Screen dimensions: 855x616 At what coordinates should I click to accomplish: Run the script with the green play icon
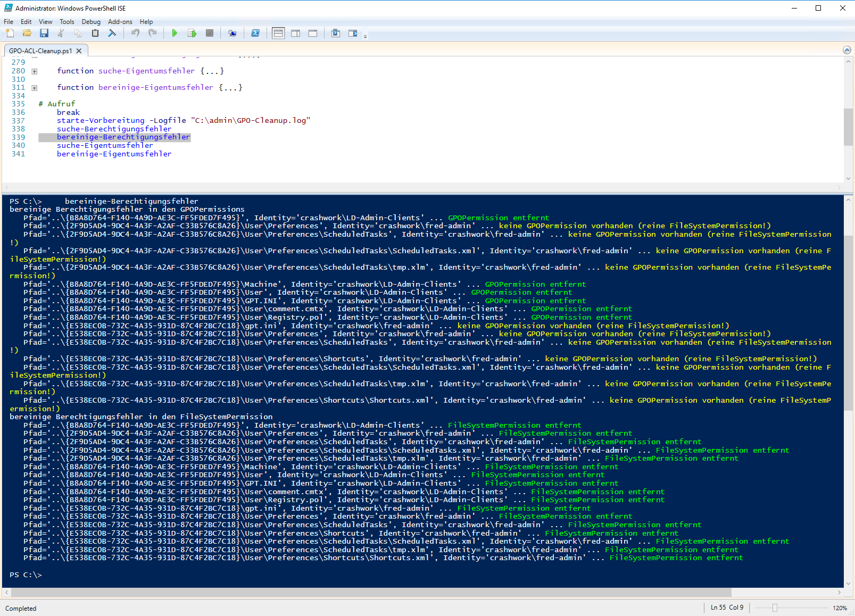coord(175,33)
